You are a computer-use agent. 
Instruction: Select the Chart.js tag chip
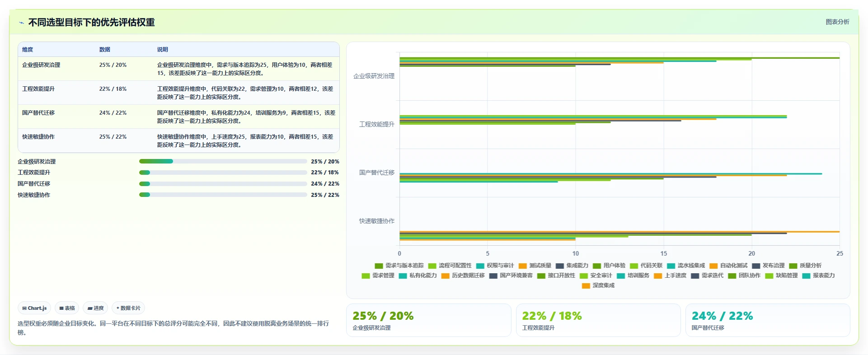[34, 308]
